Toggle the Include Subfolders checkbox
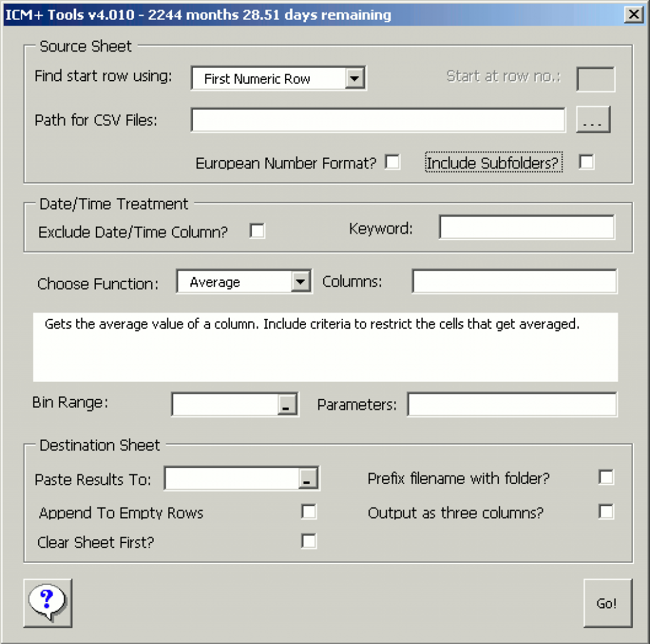Viewport: 650px width, 644px height. point(587,163)
